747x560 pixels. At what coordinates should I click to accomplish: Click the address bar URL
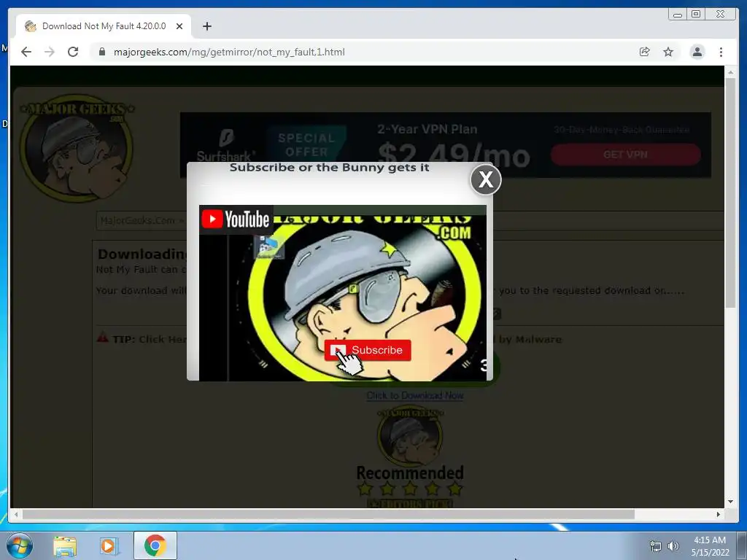click(x=229, y=52)
